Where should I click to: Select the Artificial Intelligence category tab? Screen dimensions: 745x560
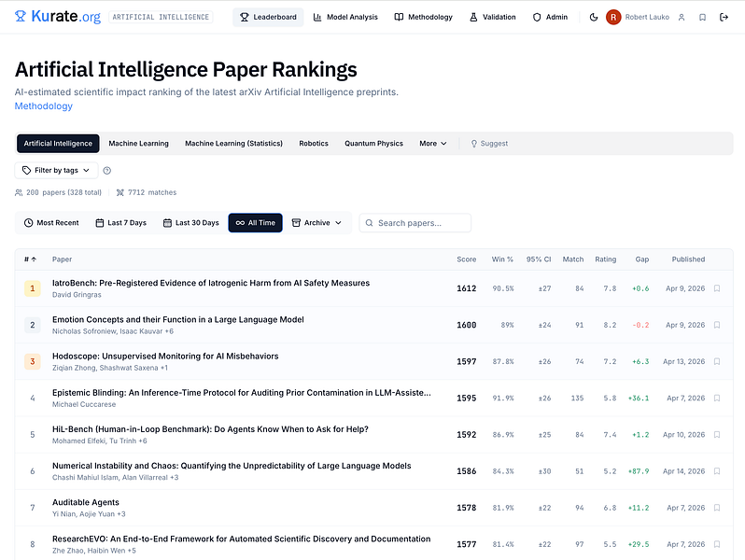[x=58, y=144]
